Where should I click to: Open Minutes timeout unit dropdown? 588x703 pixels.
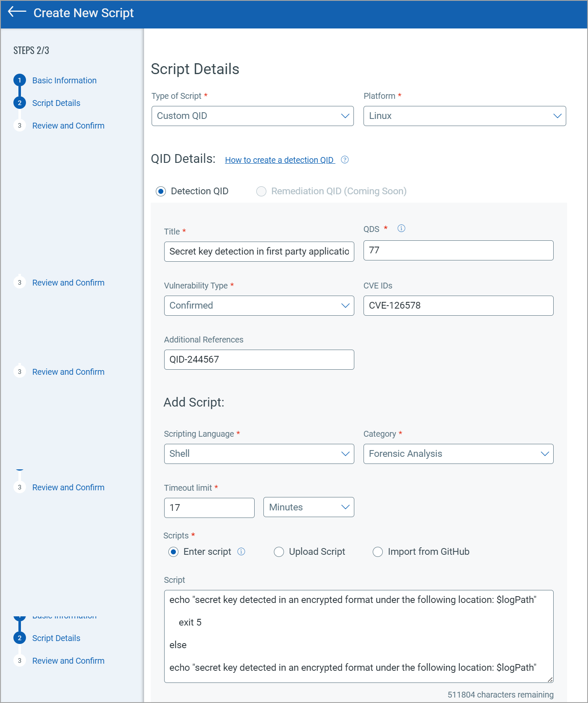pyautogui.click(x=309, y=507)
